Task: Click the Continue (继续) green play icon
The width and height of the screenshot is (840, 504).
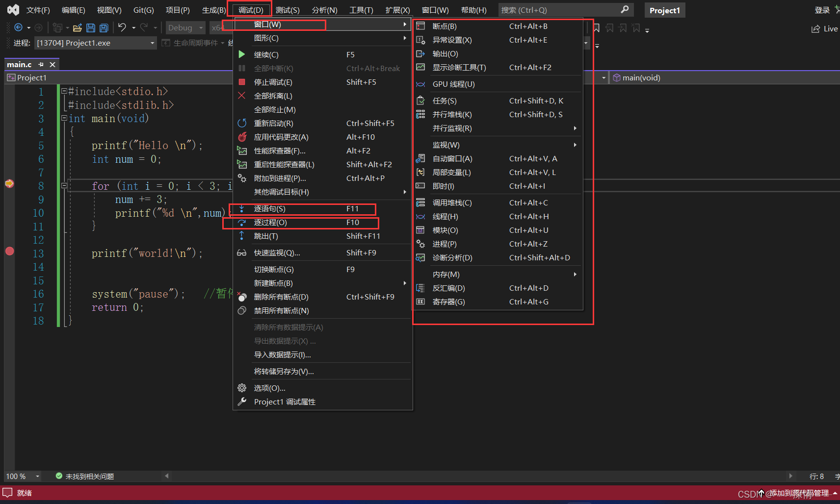Action: (x=241, y=54)
